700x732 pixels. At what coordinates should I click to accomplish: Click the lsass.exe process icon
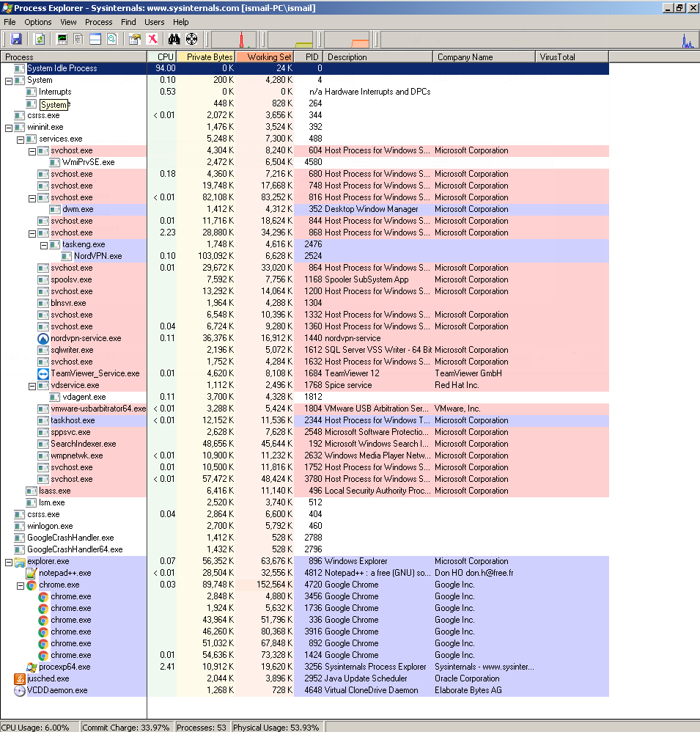32,491
